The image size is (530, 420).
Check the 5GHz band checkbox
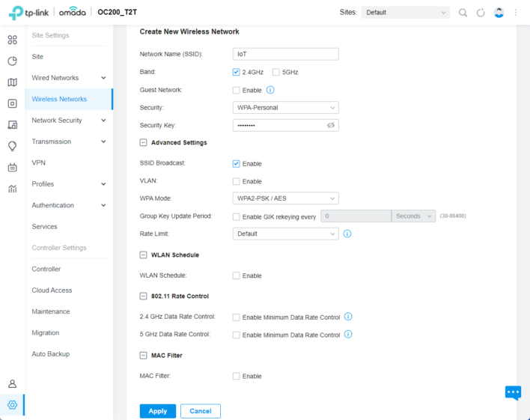click(x=276, y=72)
